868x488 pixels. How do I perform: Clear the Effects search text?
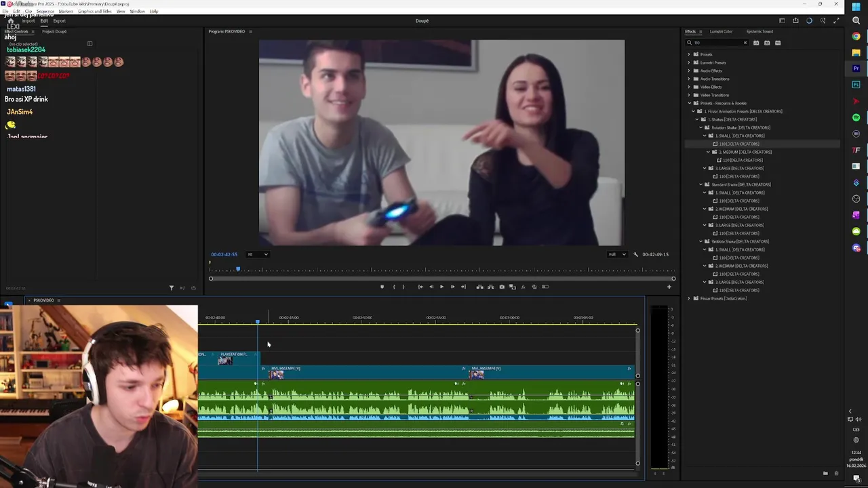tap(745, 43)
